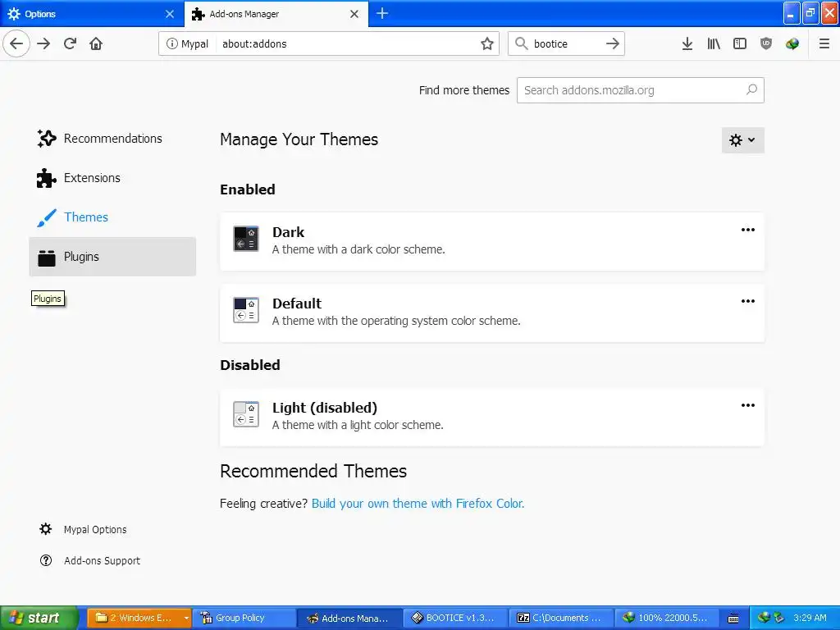This screenshot has width=840, height=630.
Task: Close the Options tab
Action: point(169,14)
